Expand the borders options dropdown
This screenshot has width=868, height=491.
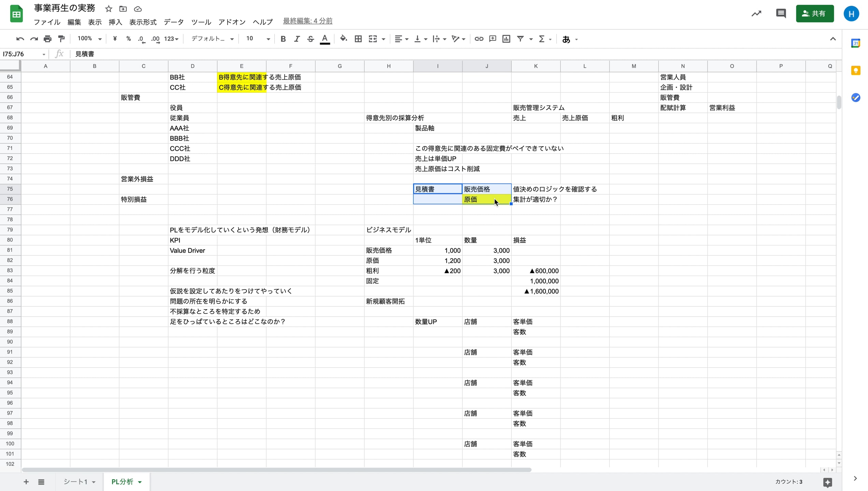pyautogui.click(x=358, y=39)
